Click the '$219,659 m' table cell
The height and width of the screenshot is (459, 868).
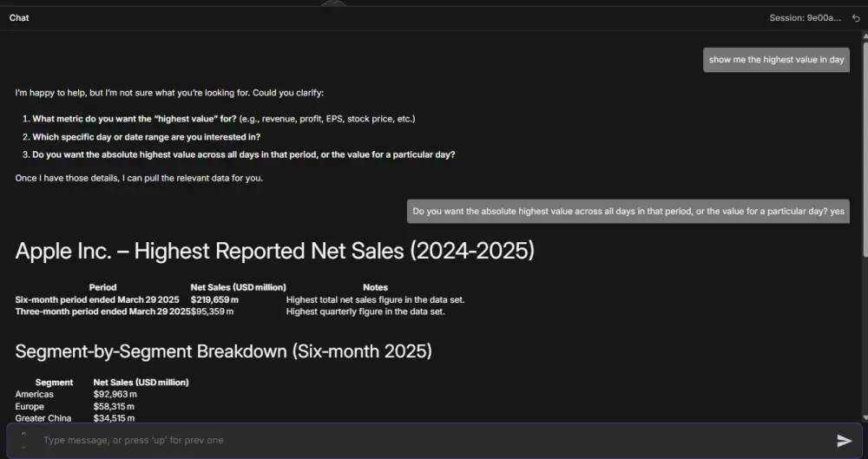[214, 299]
